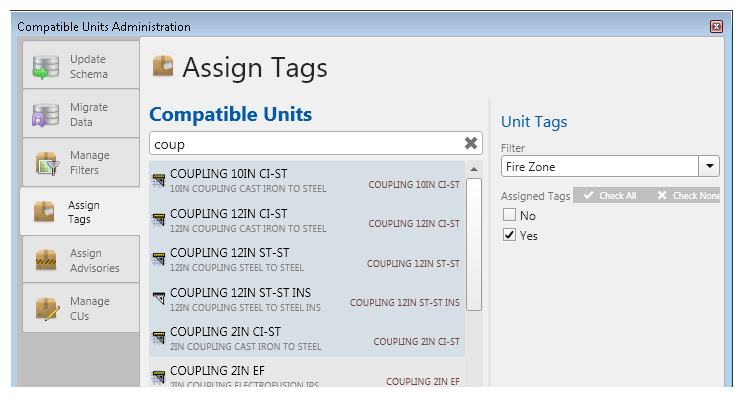Viewport: 743px width, 397px height.
Task: Uncheck the Yes tag checkbox
Action: 509,235
